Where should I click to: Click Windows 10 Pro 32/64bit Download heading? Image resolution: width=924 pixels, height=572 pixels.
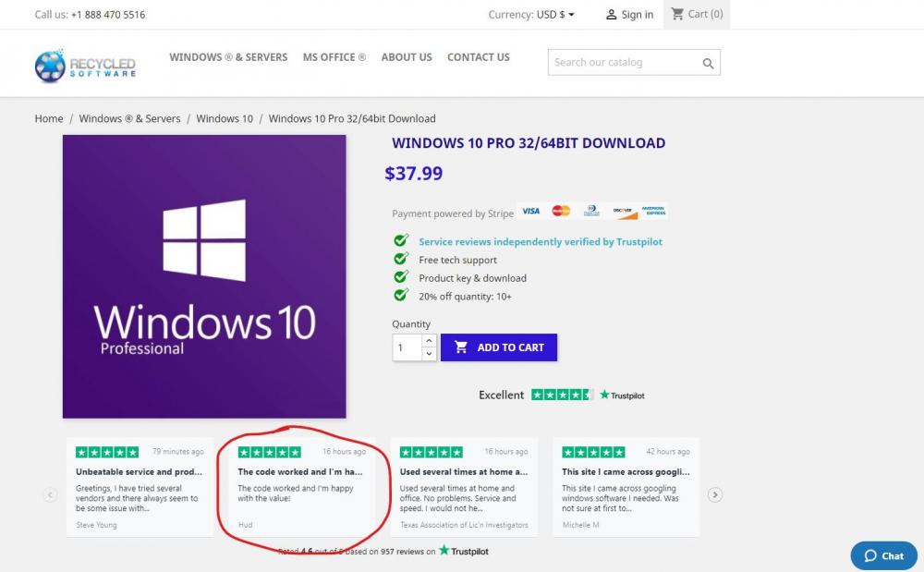tap(529, 143)
